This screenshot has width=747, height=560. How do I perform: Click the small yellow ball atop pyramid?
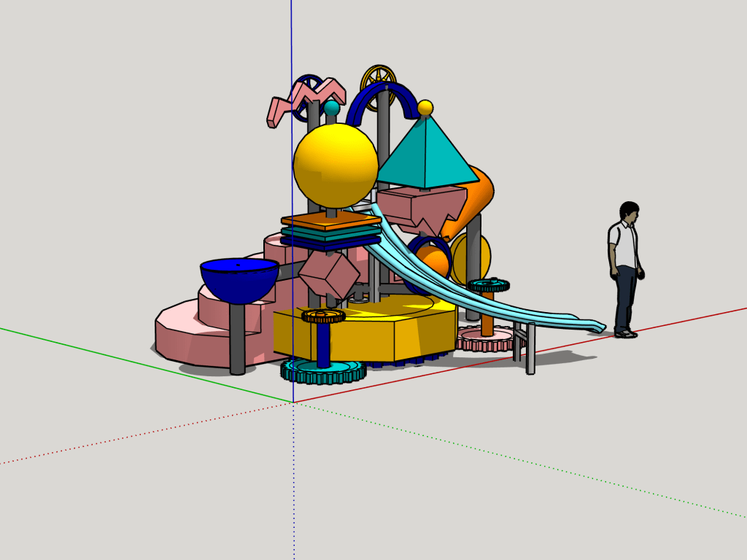point(425,108)
